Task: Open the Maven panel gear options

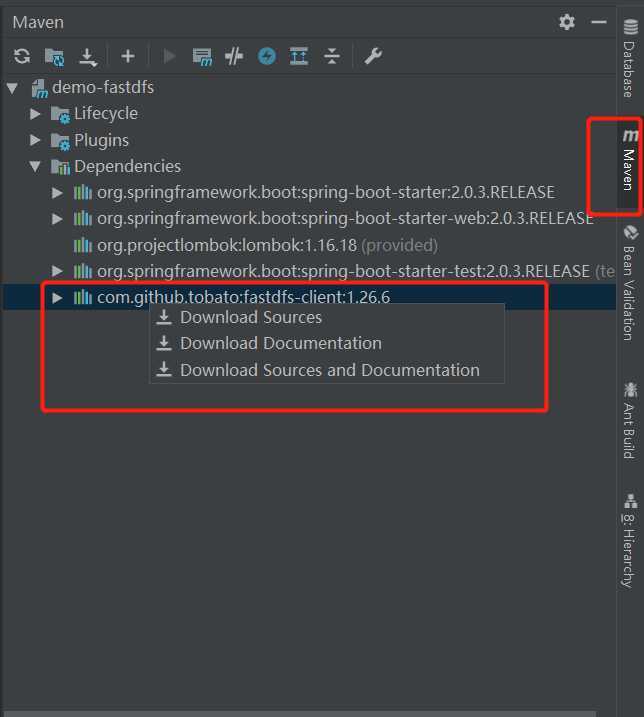Action: pos(567,22)
